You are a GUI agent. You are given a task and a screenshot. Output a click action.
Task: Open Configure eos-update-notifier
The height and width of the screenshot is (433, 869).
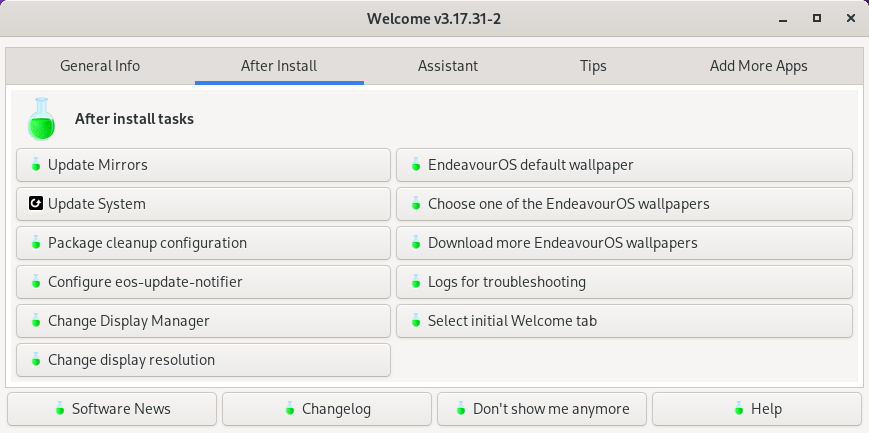pos(203,282)
